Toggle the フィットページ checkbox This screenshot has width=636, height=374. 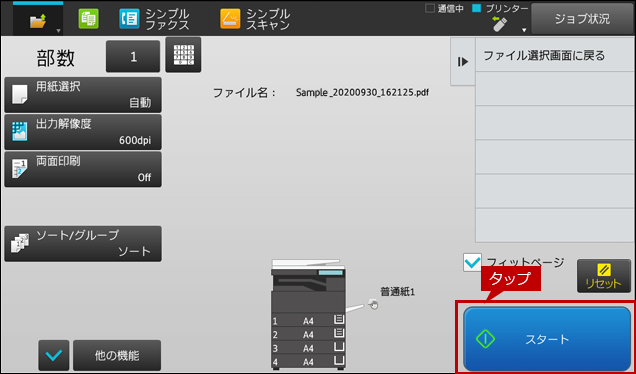pyautogui.click(x=472, y=262)
